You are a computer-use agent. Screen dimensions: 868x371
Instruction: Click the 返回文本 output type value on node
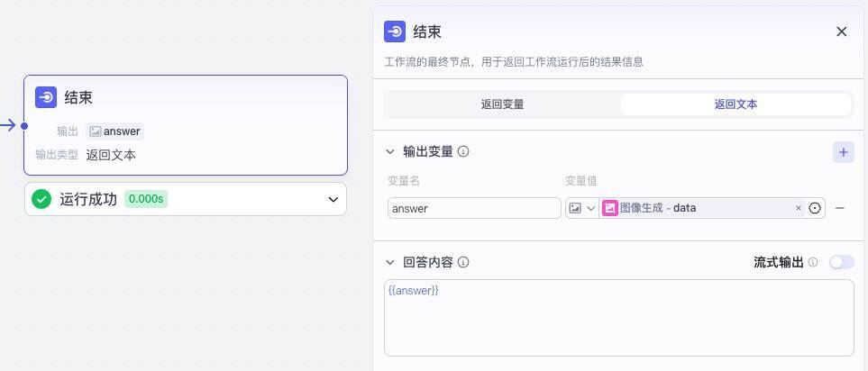point(111,155)
